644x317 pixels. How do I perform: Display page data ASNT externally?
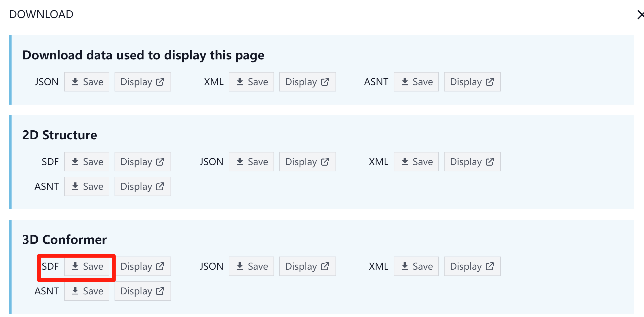pos(472,82)
